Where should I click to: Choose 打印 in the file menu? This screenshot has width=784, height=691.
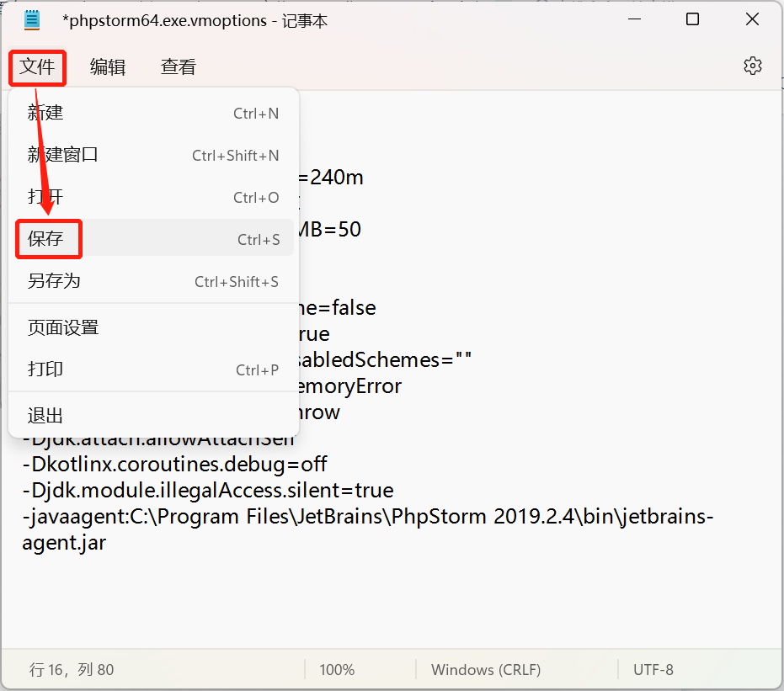(153, 369)
